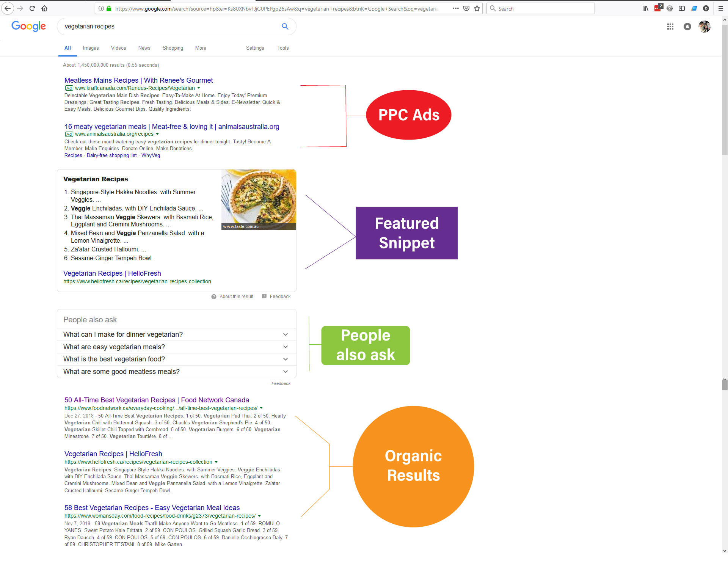
Task: Click the Google logo
Action: (x=28, y=26)
